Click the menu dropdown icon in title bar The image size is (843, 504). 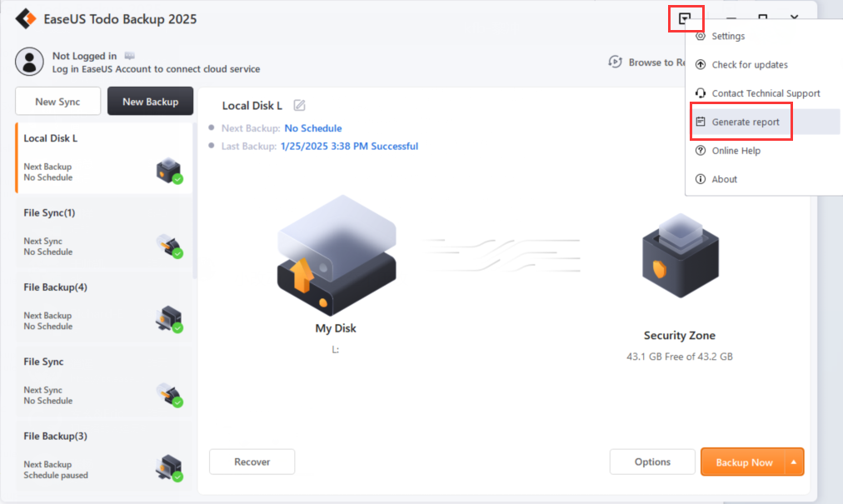coord(685,18)
